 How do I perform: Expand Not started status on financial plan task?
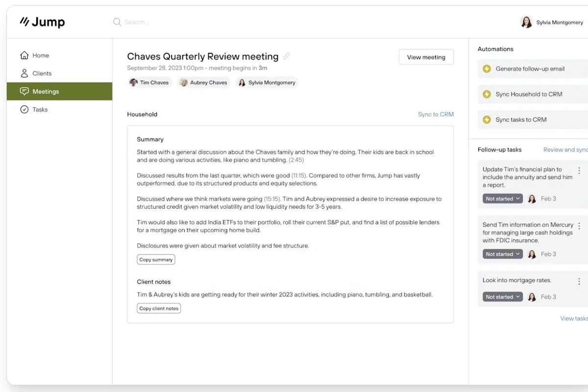(x=503, y=199)
